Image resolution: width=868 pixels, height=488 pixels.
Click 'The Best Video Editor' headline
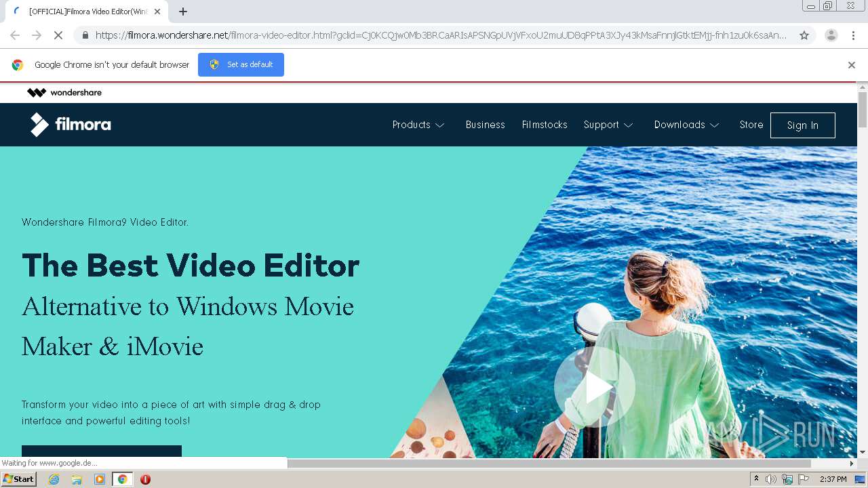click(191, 265)
